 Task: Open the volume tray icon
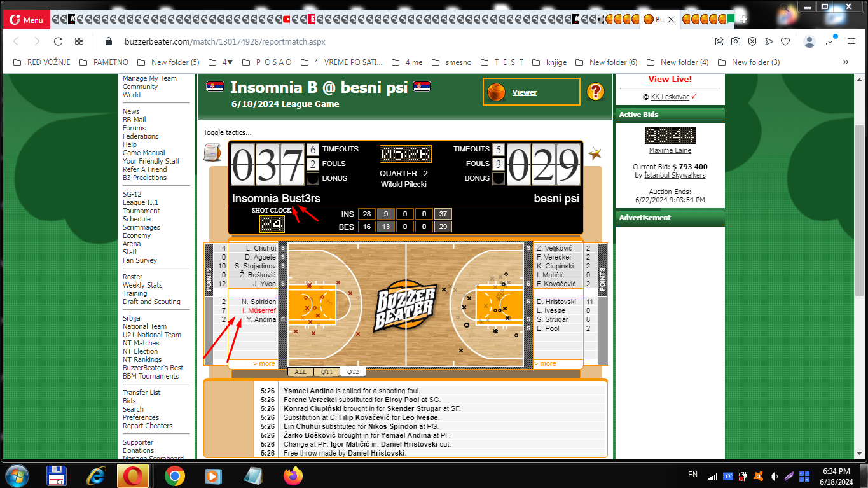774,476
